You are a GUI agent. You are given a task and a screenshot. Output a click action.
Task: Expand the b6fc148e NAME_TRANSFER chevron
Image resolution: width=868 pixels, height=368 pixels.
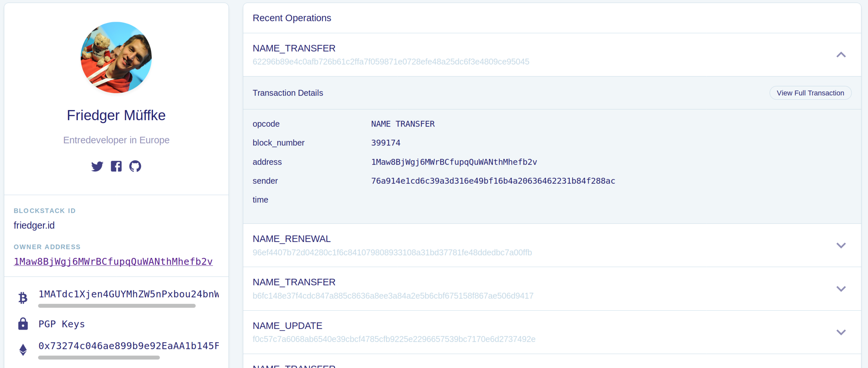pyautogui.click(x=841, y=289)
